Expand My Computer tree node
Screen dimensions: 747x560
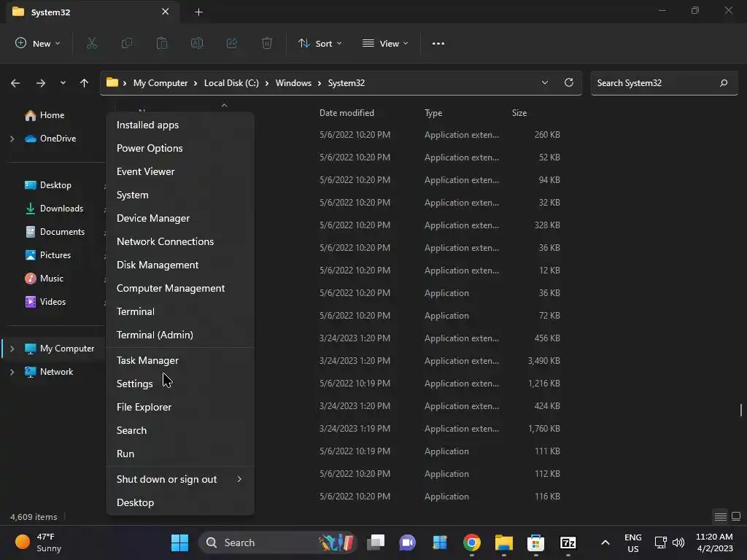coord(12,349)
